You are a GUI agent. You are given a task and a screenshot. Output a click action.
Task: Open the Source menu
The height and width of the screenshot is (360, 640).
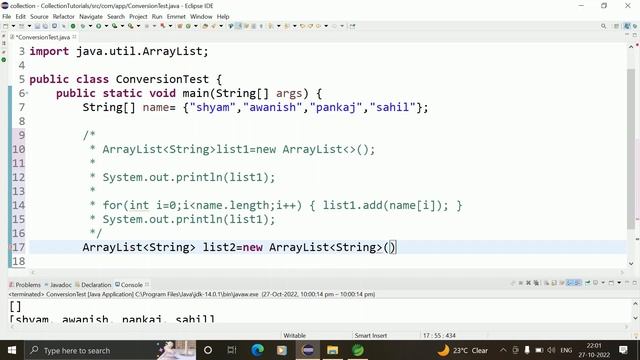39,16
